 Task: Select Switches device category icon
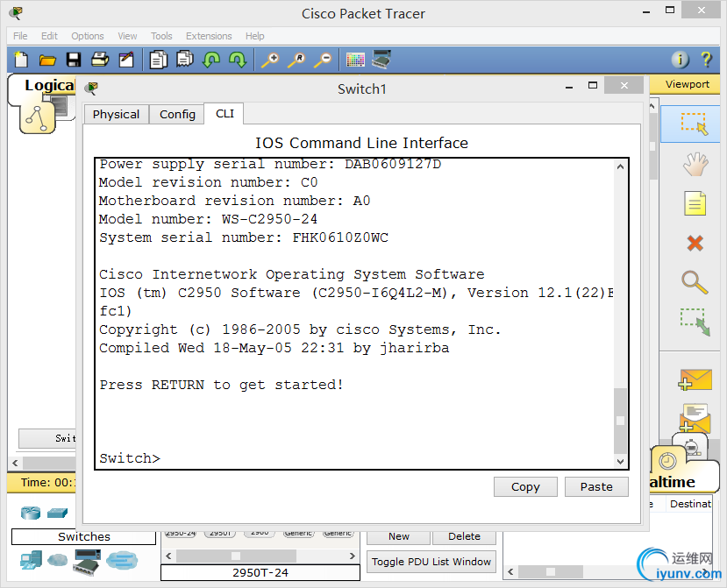(58, 513)
